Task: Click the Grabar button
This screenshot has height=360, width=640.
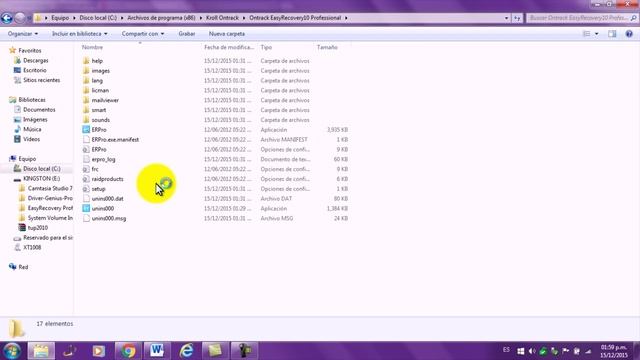Action: tap(187, 34)
